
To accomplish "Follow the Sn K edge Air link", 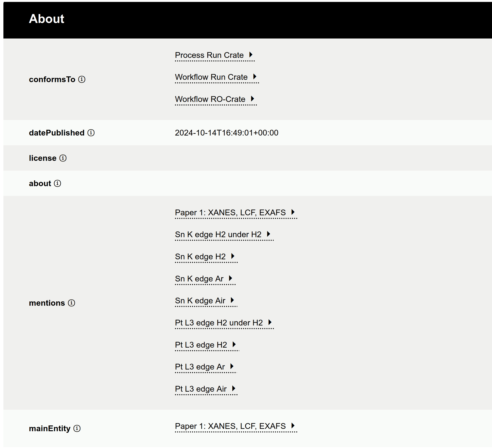I will [x=200, y=301].
